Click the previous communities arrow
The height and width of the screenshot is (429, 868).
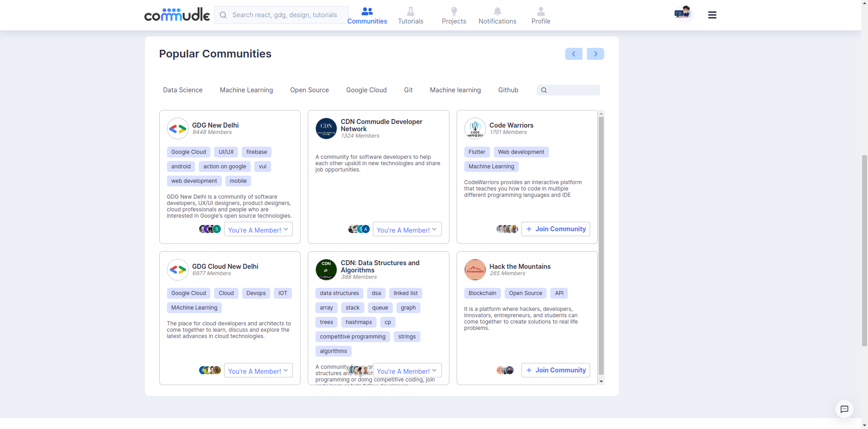[x=574, y=54]
